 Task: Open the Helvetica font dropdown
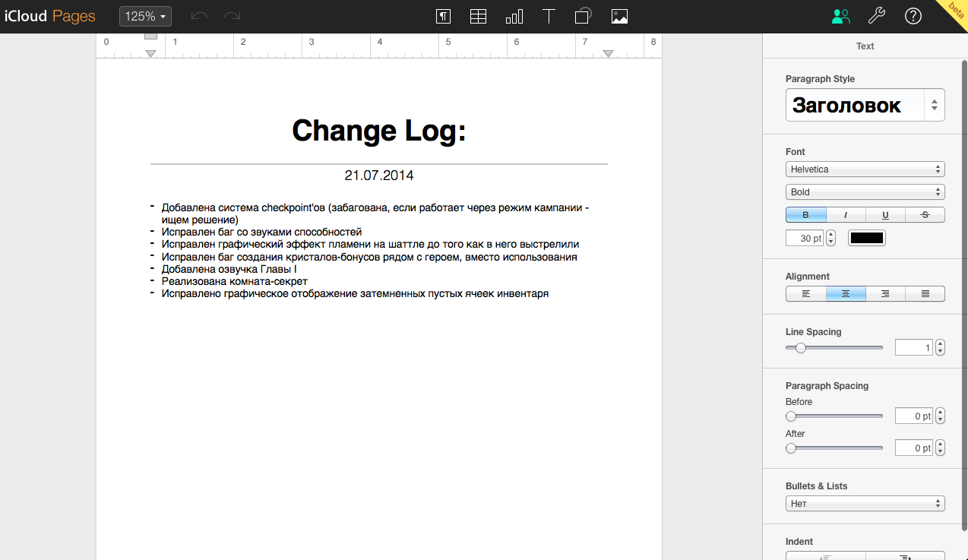865,169
